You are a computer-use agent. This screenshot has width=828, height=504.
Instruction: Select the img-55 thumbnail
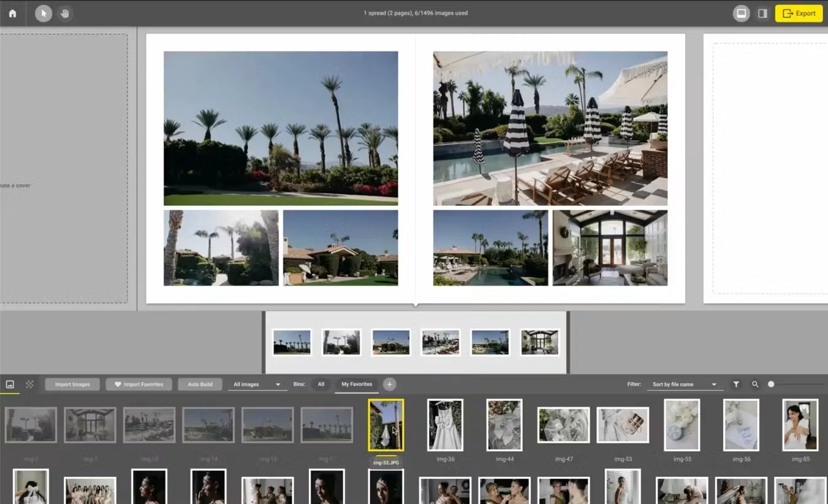coord(682,425)
